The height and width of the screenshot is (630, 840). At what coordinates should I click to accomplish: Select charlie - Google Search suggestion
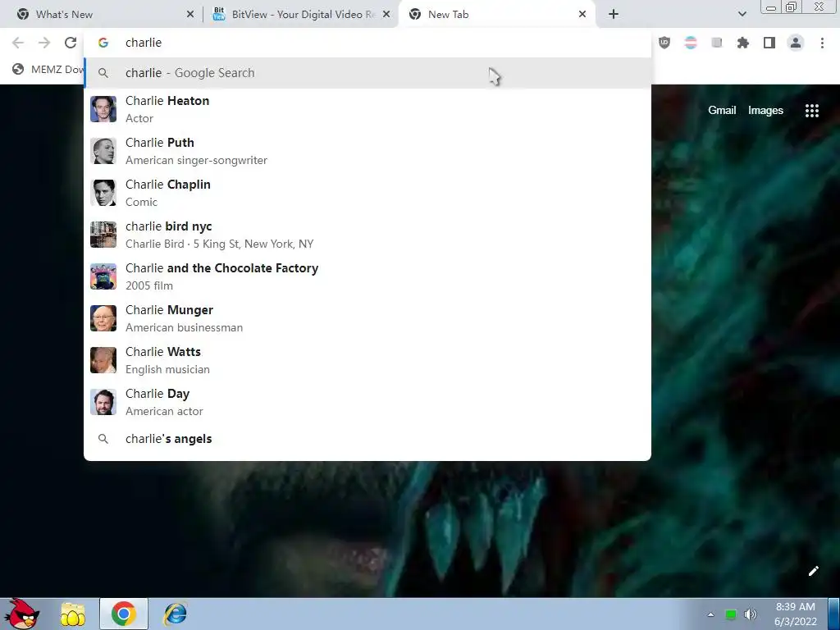click(x=367, y=73)
